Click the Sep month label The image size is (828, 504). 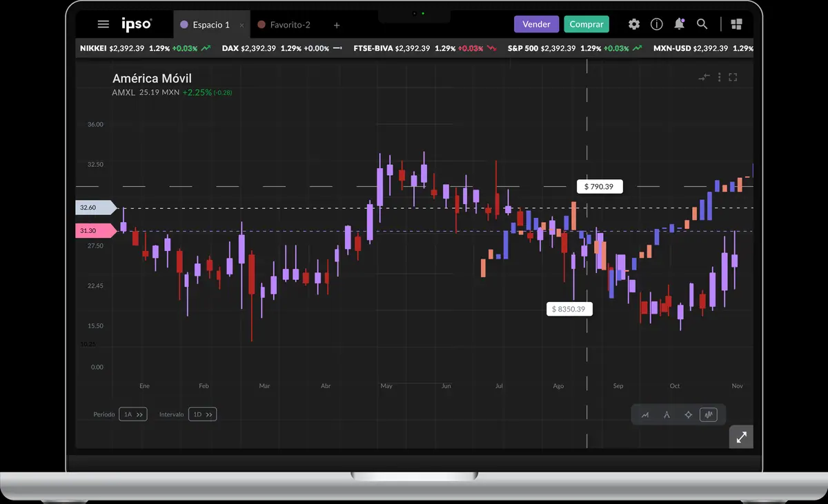coord(618,386)
